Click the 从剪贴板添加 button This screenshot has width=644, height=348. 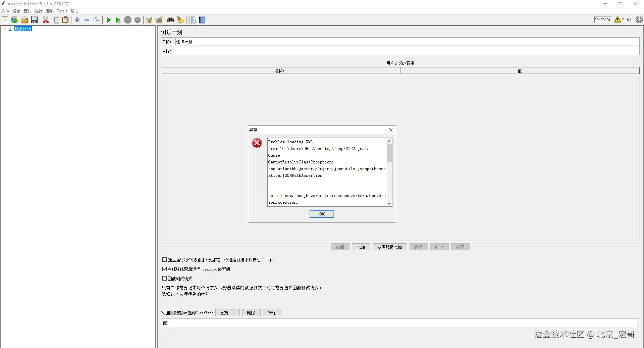point(390,247)
